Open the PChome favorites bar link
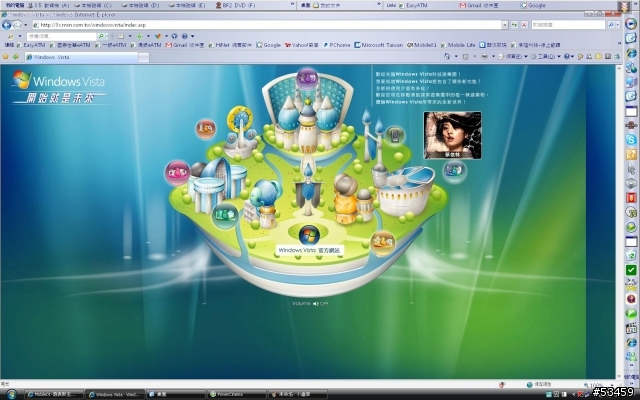 click(x=337, y=45)
